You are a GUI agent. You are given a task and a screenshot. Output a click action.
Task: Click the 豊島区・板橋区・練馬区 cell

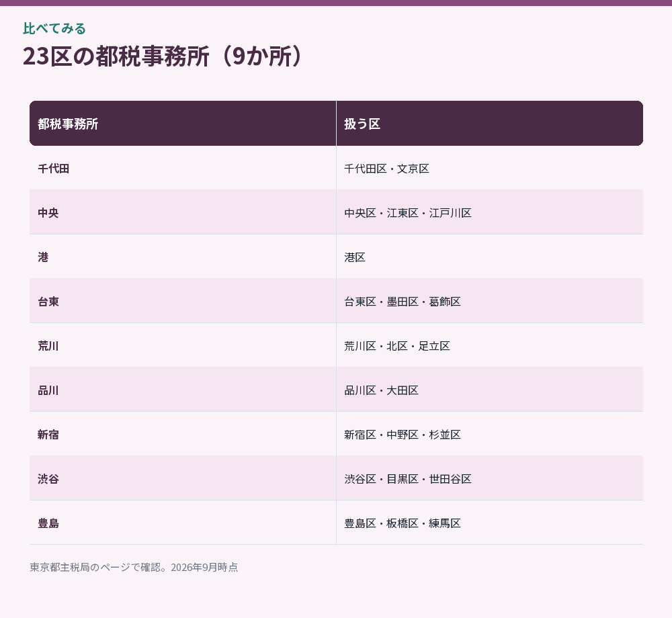click(x=490, y=523)
